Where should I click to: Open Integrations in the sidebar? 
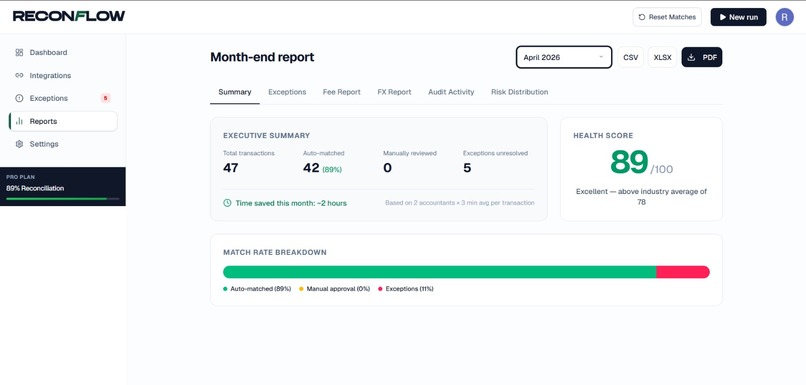[x=63, y=76]
